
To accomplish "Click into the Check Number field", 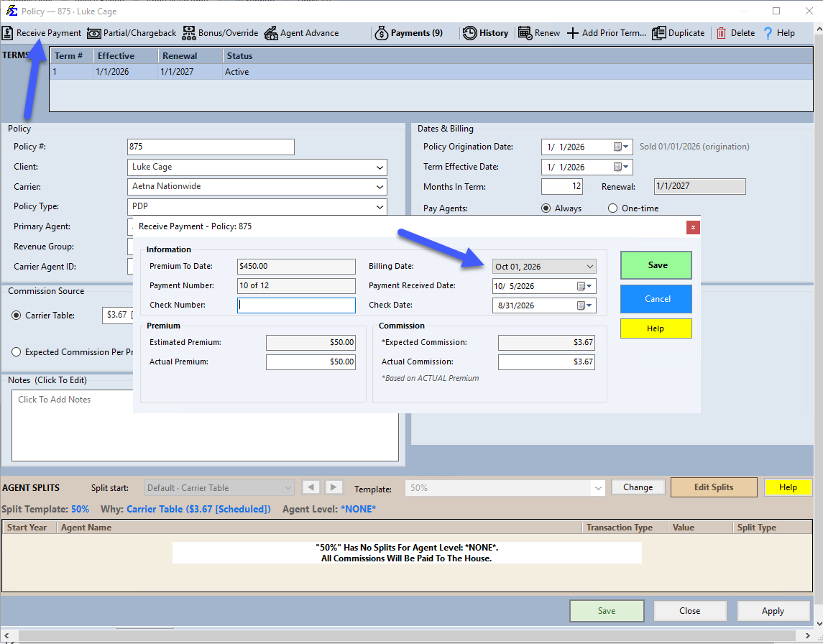I will tap(297, 305).
